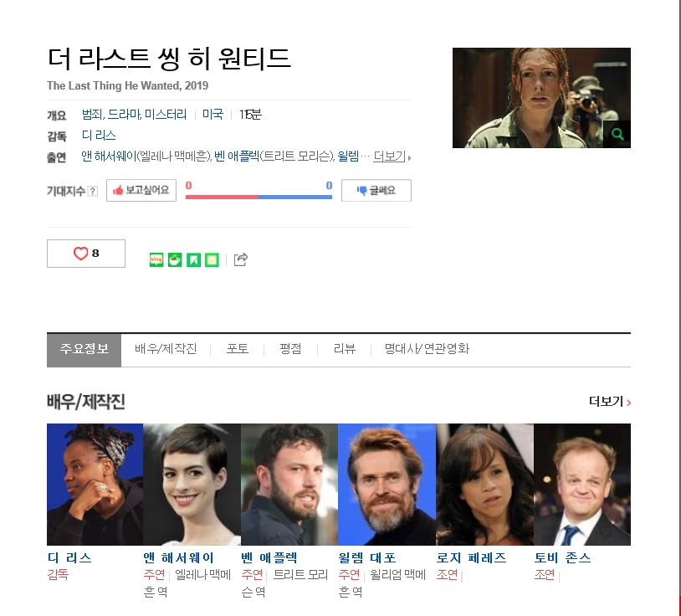The image size is (681, 616).
Task: Share to Naver blog icon
Action: pyautogui.click(x=156, y=259)
